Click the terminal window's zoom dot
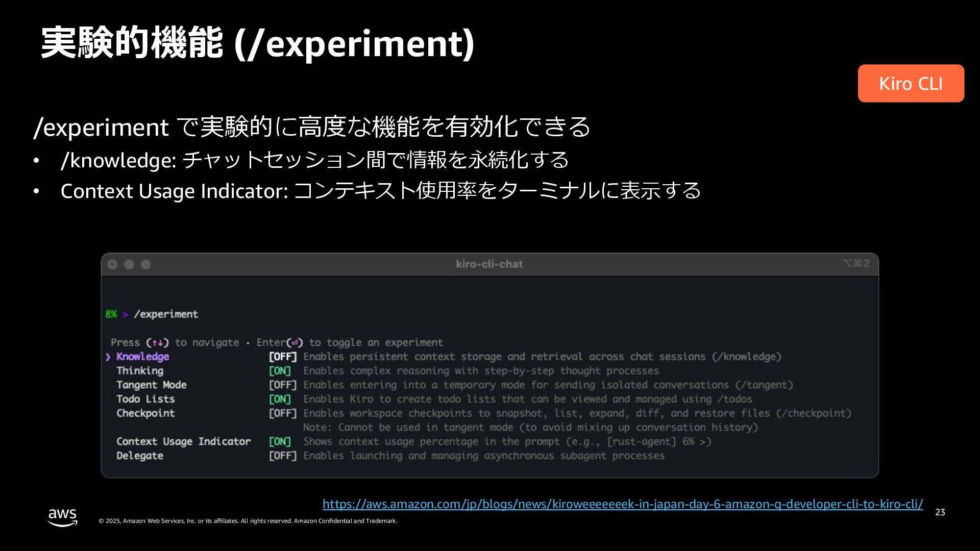Image resolution: width=980 pixels, height=551 pixels. pyautogui.click(x=146, y=264)
